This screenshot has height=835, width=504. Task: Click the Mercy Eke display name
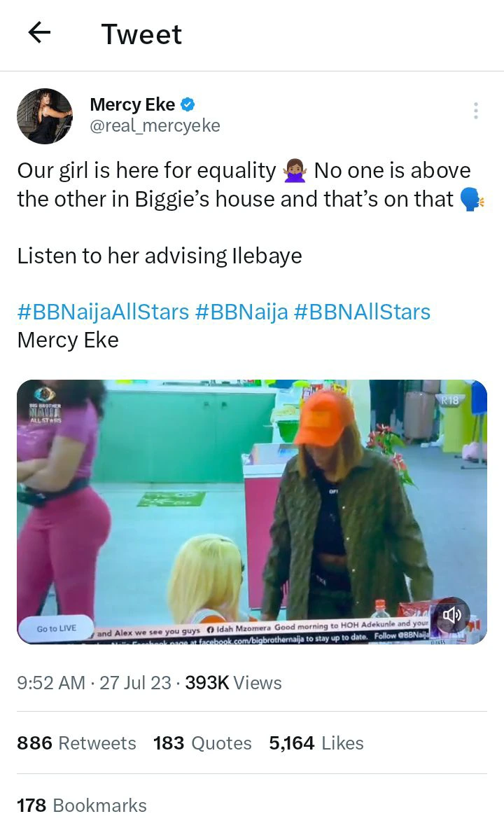132,104
